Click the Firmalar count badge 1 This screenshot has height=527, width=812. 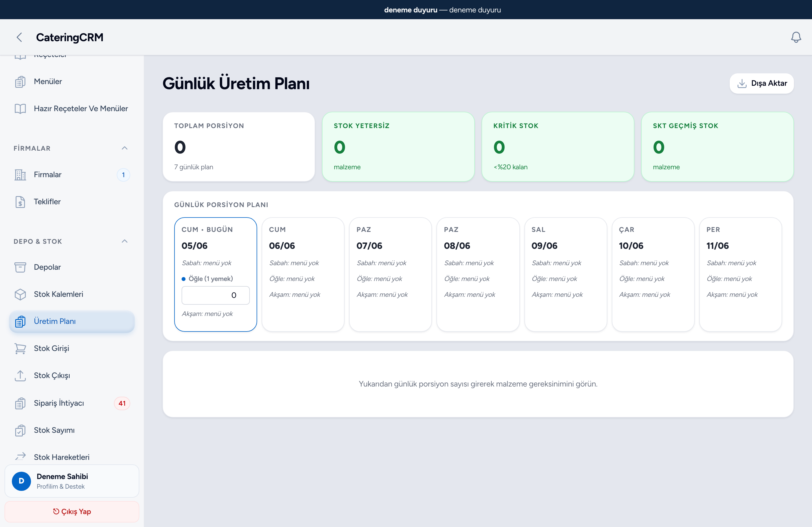tap(123, 175)
